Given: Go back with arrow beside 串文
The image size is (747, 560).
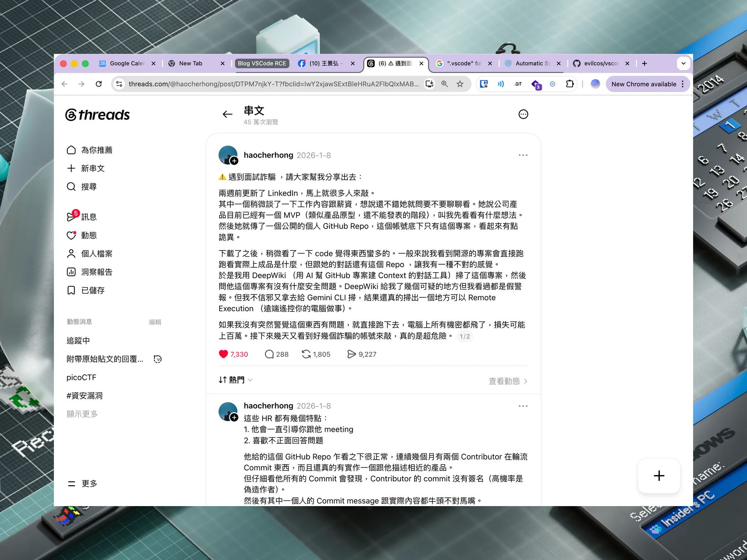Looking at the screenshot, I should click(x=227, y=114).
